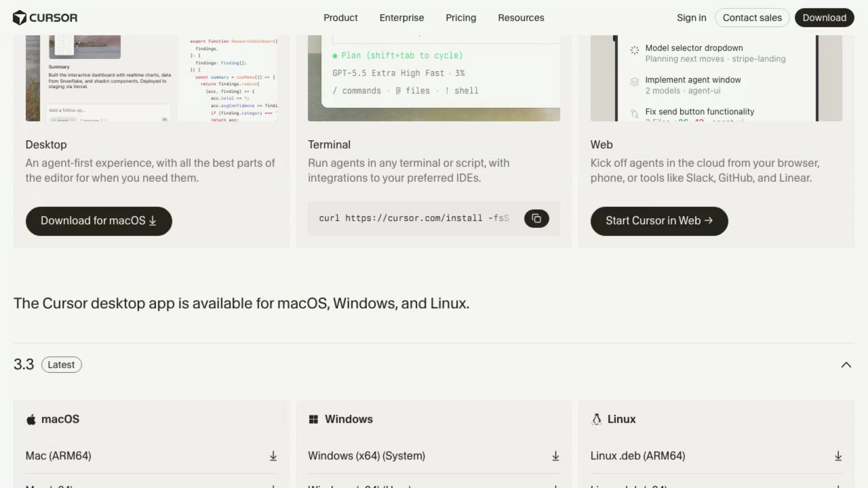Collapse the 3.3 version section
Viewport: 868px width, 488px height.
[846, 365]
